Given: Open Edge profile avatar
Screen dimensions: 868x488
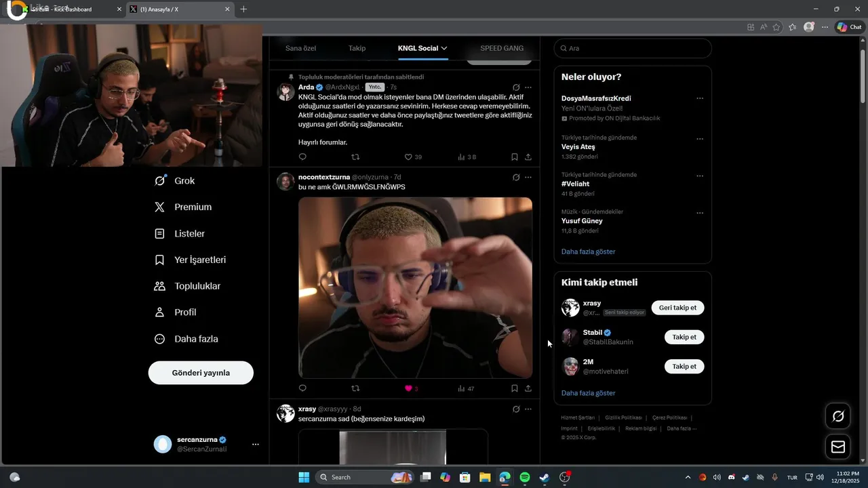Looking at the screenshot, I should [x=808, y=27].
